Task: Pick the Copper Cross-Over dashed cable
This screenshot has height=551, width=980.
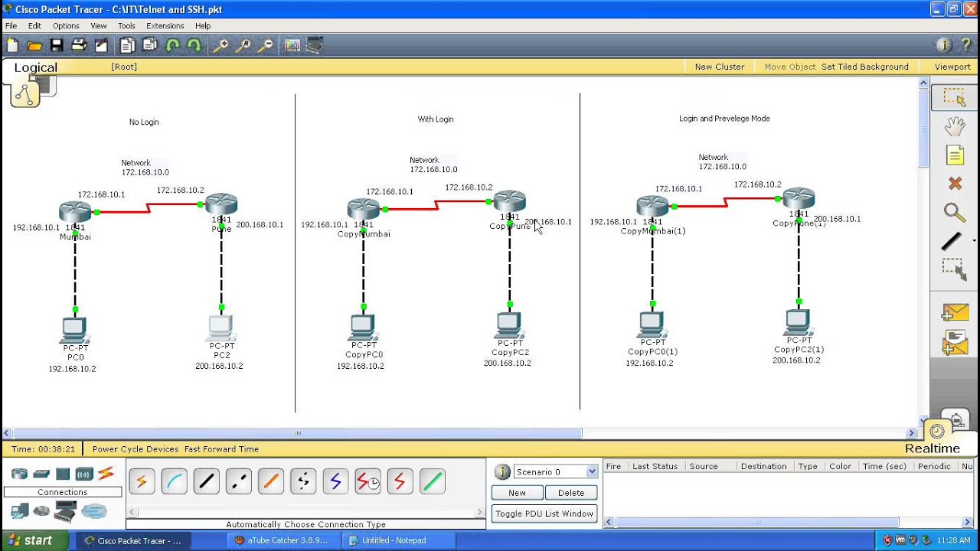Action: pyautogui.click(x=238, y=481)
